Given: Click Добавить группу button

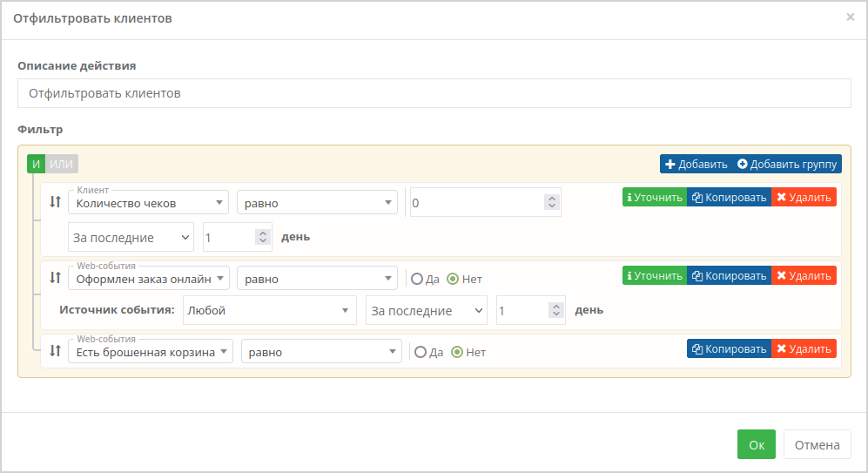Looking at the screenshot, I should click(x=787, y=164).
